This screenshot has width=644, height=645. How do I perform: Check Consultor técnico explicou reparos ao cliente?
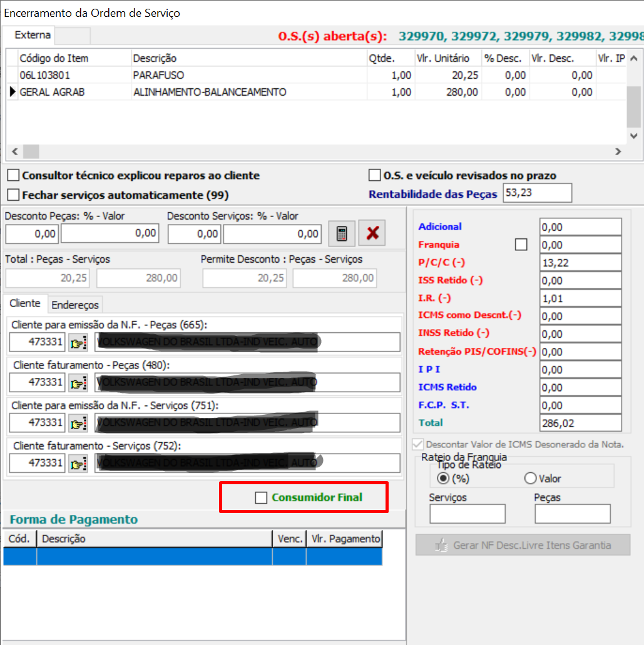coord(13,175)
